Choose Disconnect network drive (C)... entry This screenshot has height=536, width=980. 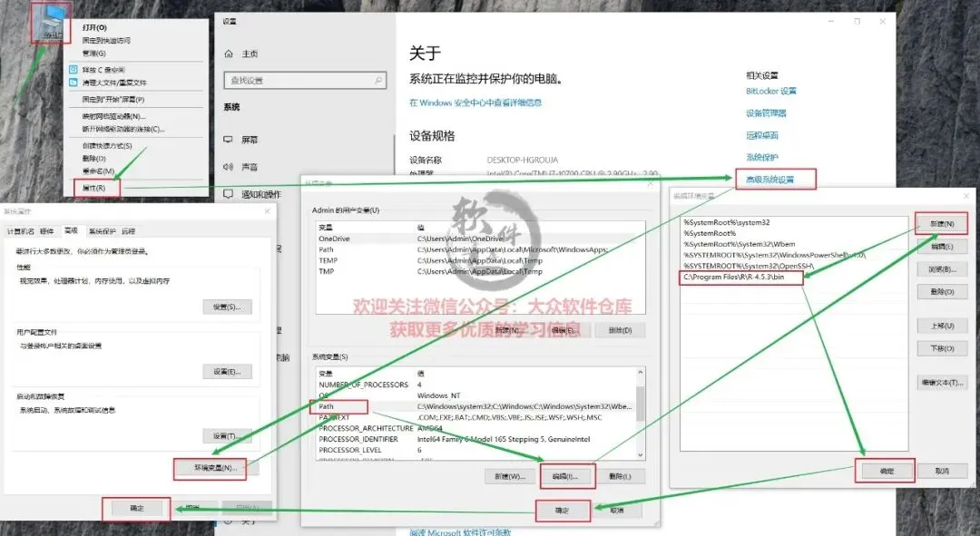click(123, 129)
